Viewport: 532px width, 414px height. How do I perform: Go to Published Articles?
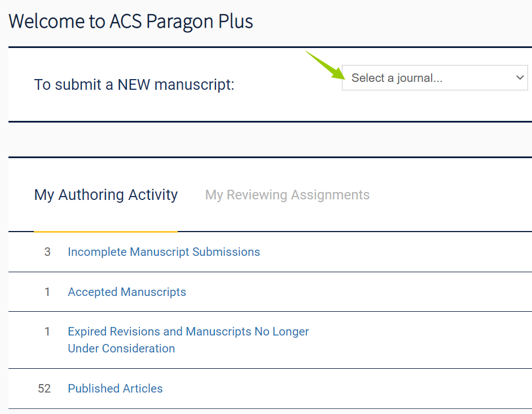point(115,389)
